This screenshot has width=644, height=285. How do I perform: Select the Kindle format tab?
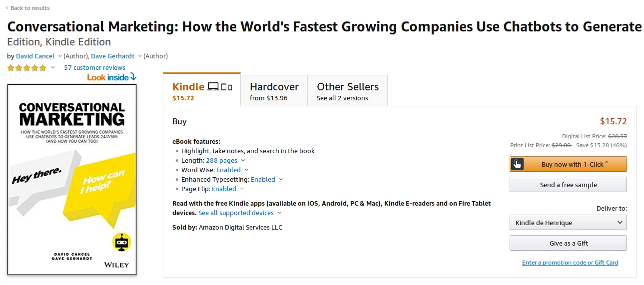pos(202,90)
